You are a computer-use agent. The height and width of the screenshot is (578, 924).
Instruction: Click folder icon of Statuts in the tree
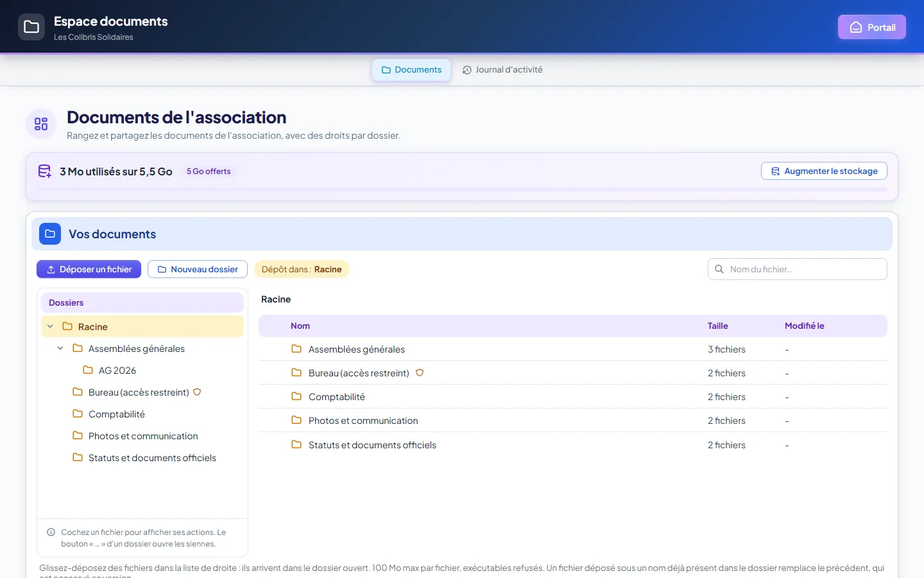[x=78, y=457]
